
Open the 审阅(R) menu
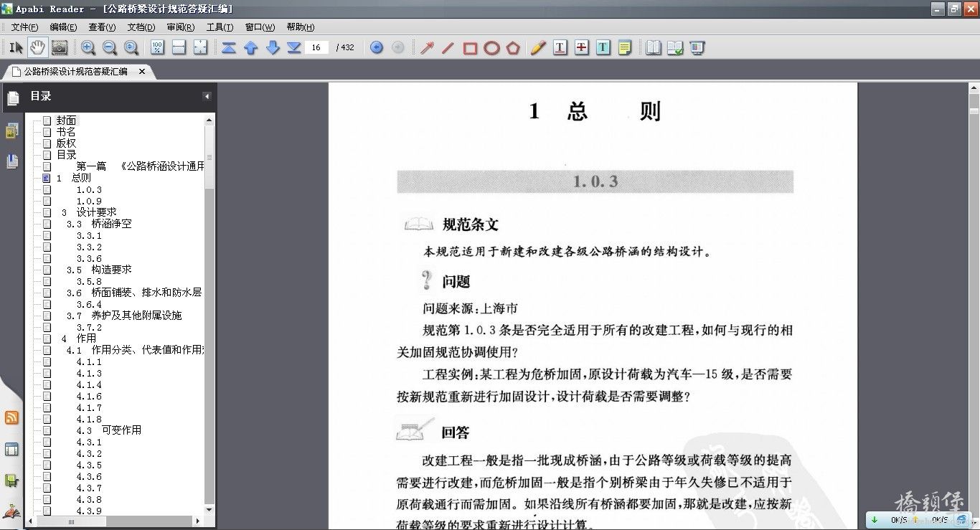(x=181, y=27)
